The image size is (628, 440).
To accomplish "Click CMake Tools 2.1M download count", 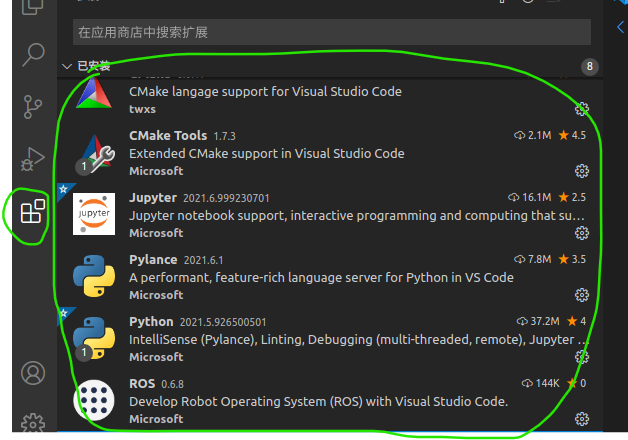I will 533,135.
